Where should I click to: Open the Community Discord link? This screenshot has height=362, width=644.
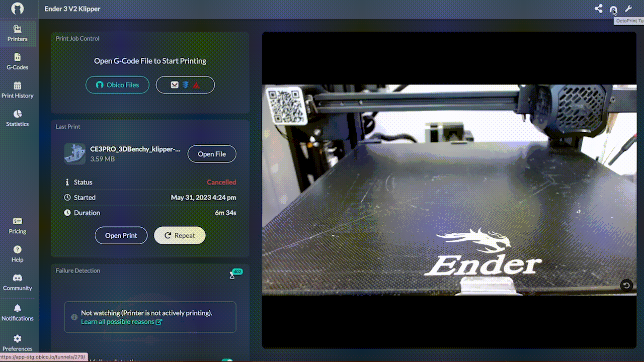[x=18, y=283]
